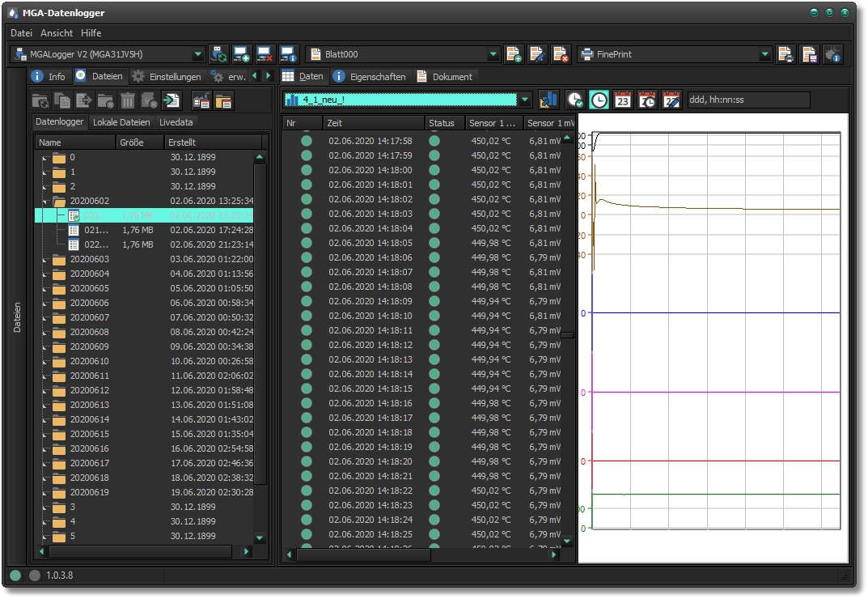Click the connection info monitor icon
The width and height of the screenshot is (868, 599).
[288, 54]
